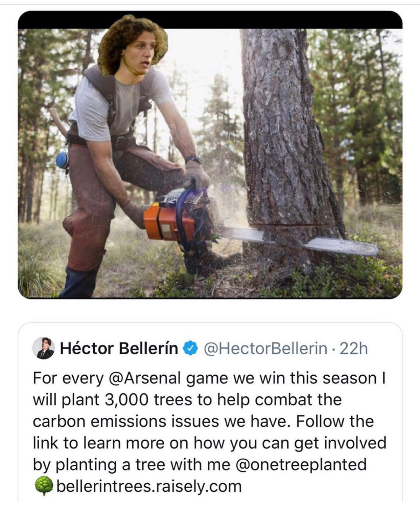
Task: Follow the bellerintrees.raisely.com link
Action: [x=149, y=486]
